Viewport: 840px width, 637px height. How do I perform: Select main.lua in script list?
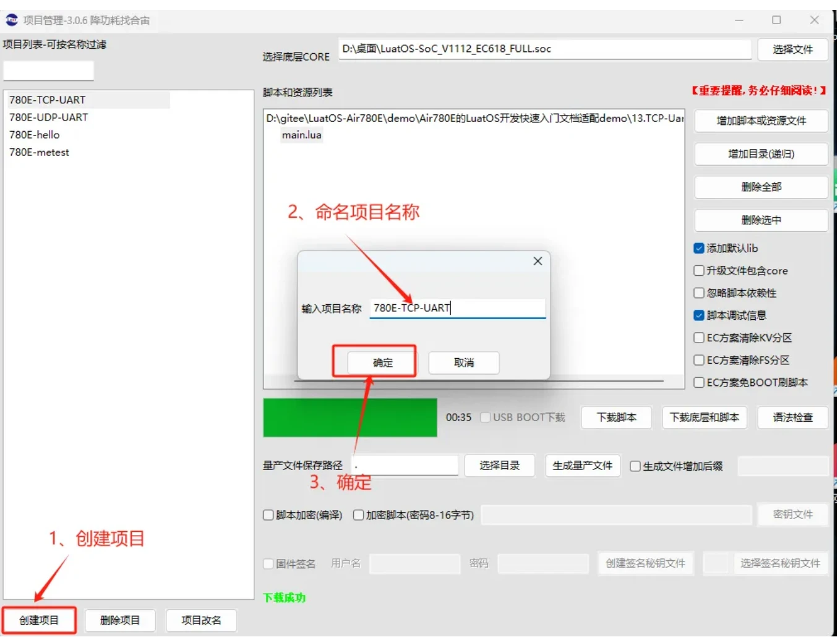[x=302, y=135]
